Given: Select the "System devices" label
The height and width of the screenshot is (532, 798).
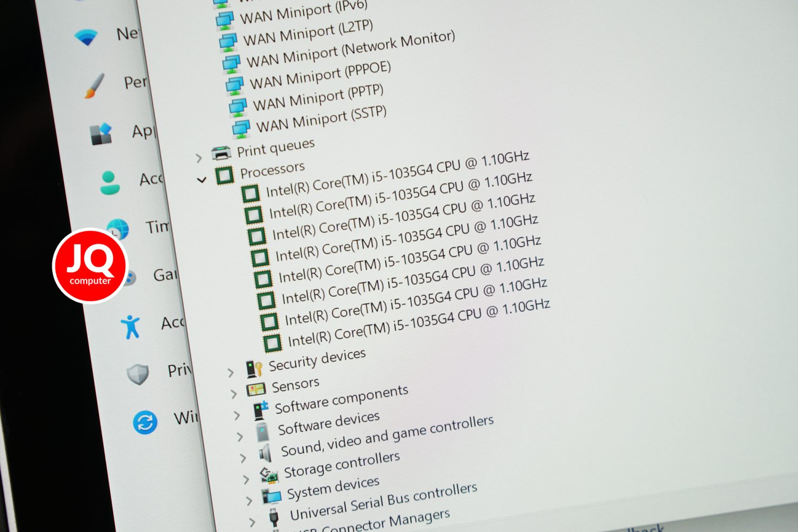Looking at the screenshot, I should coord(334,488).
